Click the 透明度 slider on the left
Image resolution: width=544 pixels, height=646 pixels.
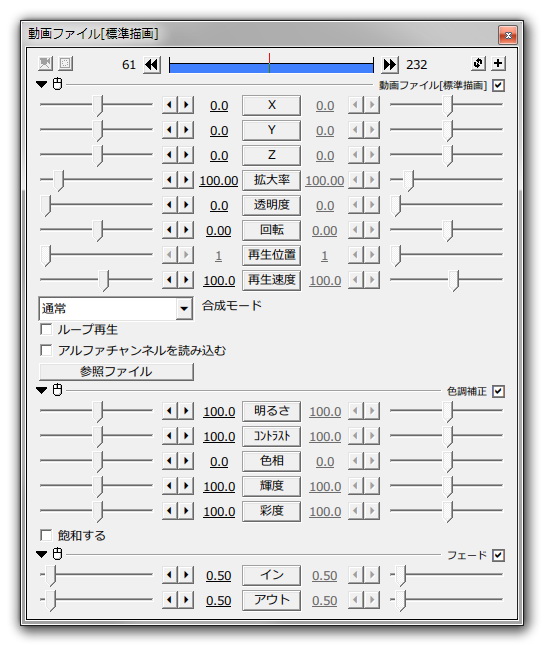click(x=96, y=205)
